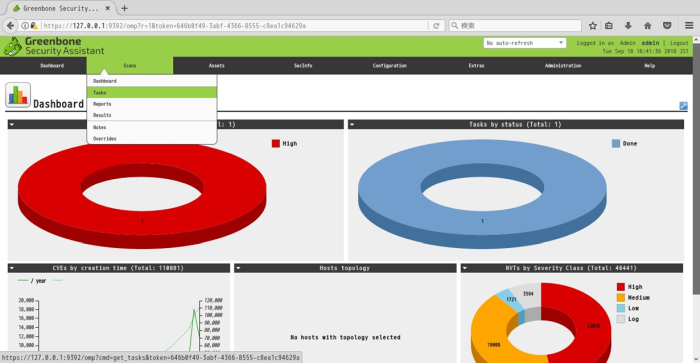The width and height of the screenshot is (700, 363).
Task: Click the browser back arrow
Action: coord(10,25)
